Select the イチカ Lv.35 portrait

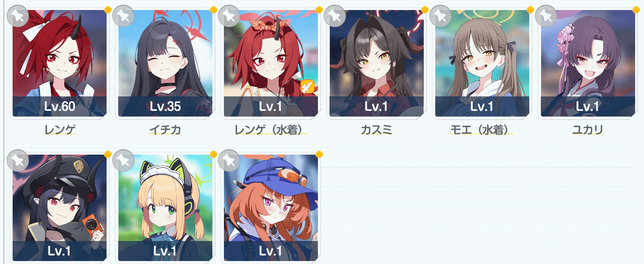[165, 63]
